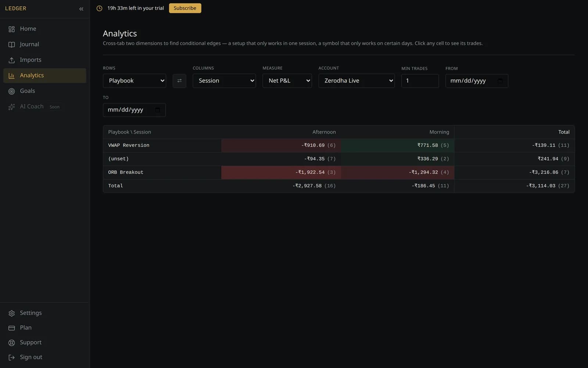Click the FROM date input field
Screen dimensions: 588x368
click(477, 81)
